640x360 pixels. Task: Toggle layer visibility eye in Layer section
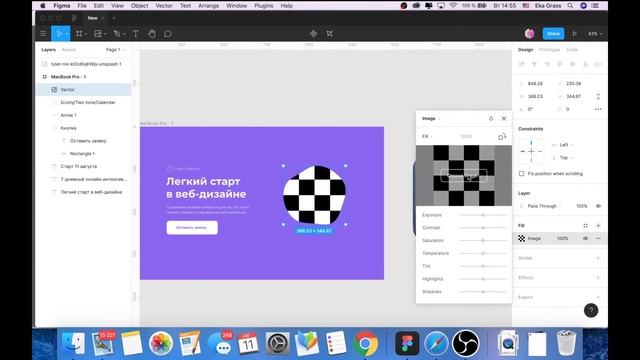click(x=598, y=206)
